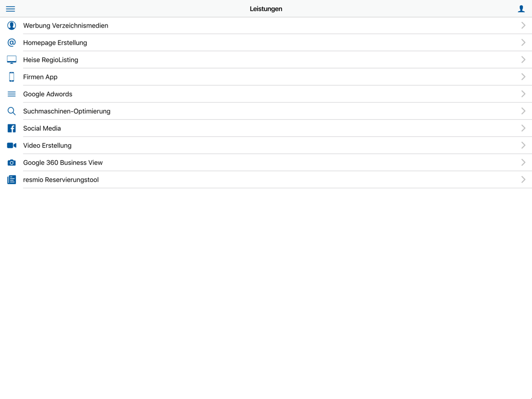Expand Social Media via its chevron

(523, 128)
